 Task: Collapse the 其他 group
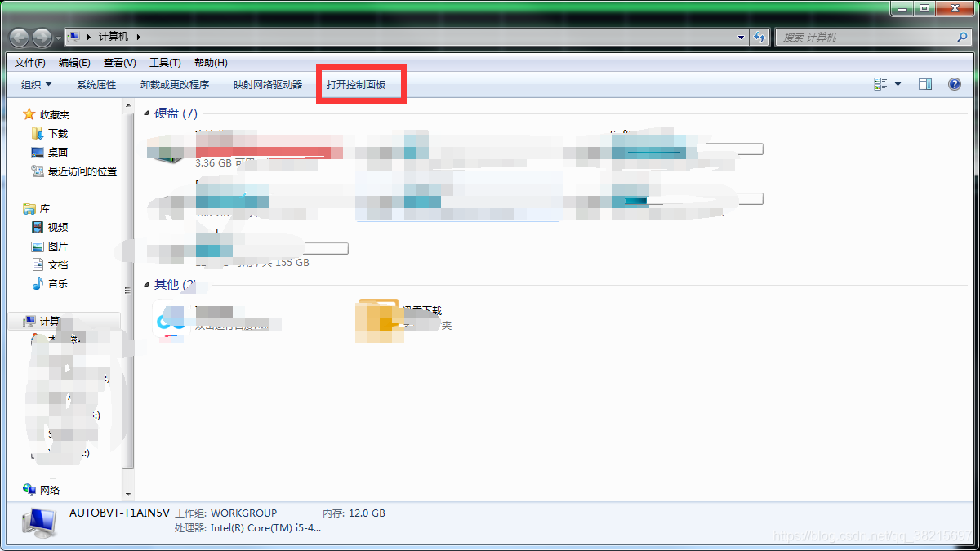147,285
